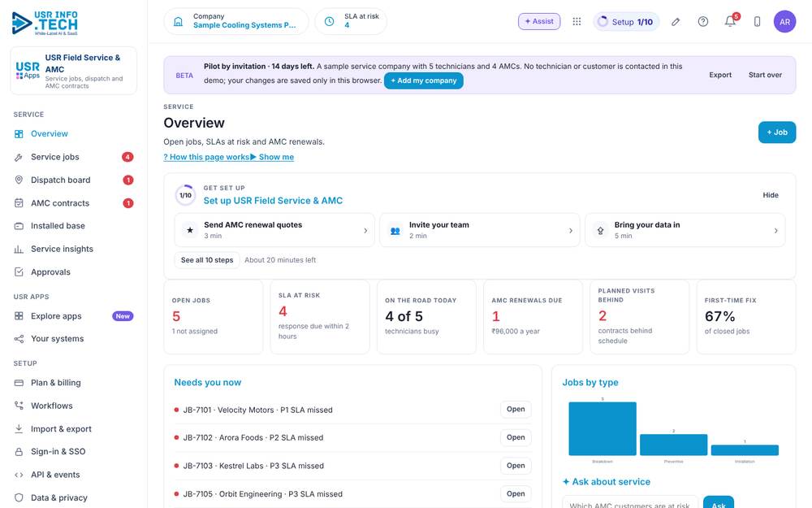Expand the Send AMC renewal quotes step
Image resolution: width=812 pixels, height=508 pixels.
tap(274, 230)
